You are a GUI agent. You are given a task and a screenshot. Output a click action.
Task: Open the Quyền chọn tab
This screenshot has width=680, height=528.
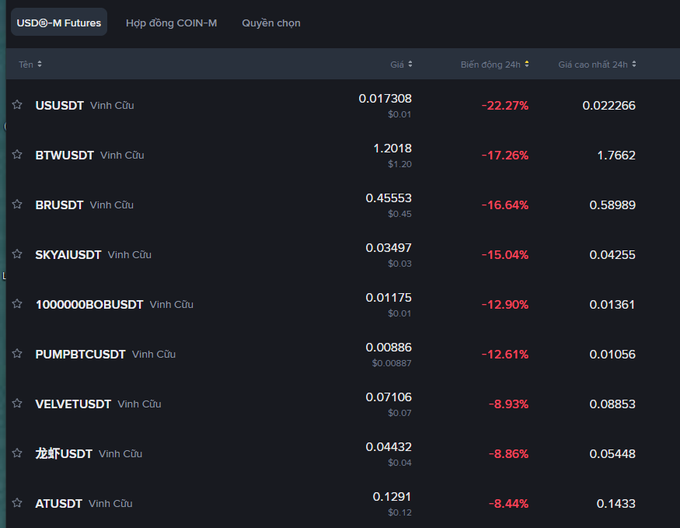(271, 23)
